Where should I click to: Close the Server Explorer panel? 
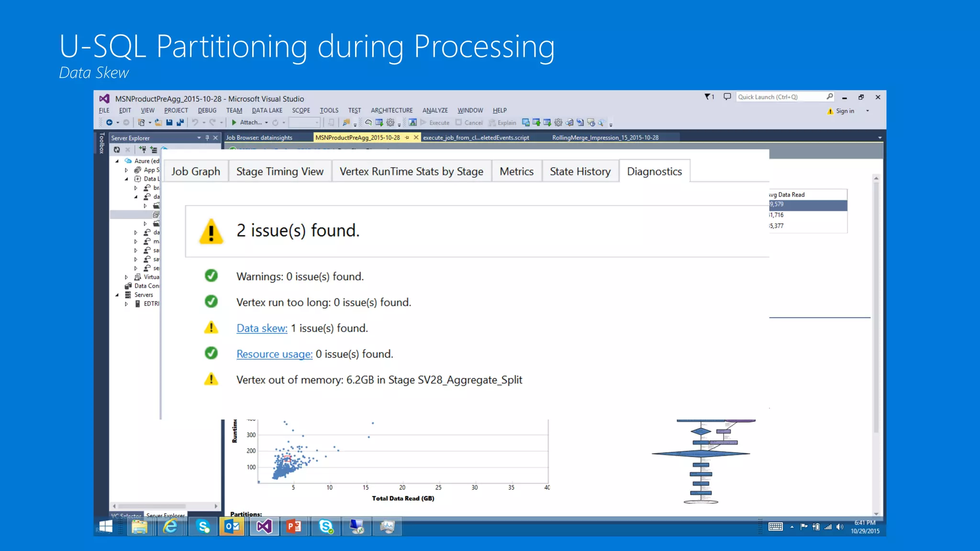(215, 138)
